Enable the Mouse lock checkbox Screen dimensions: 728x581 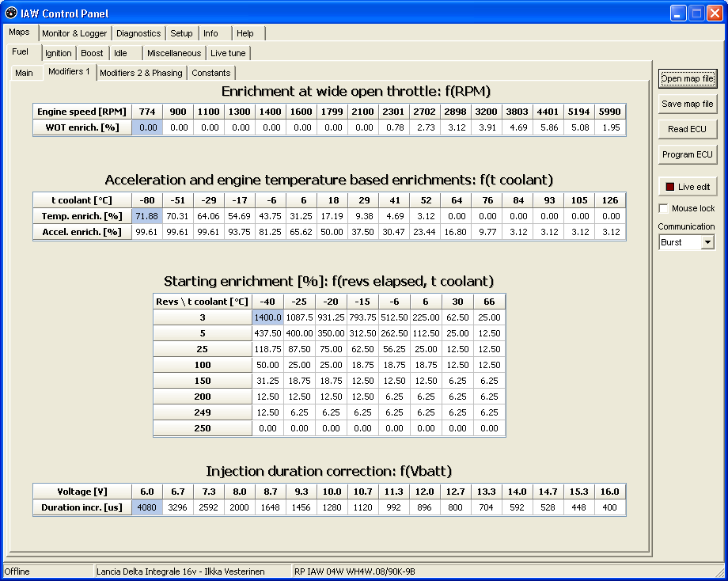pyautogui.click(x=663, y=208)
